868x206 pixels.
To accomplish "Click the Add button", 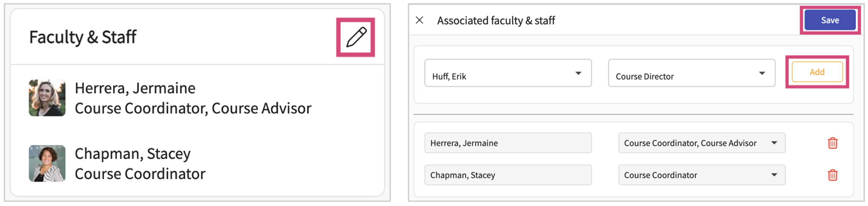I will coord(817,72).
